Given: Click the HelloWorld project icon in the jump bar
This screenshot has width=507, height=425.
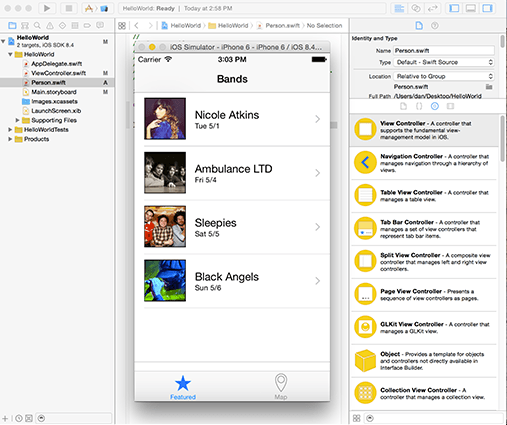Looking at the screenshot, I should [165, 26].
